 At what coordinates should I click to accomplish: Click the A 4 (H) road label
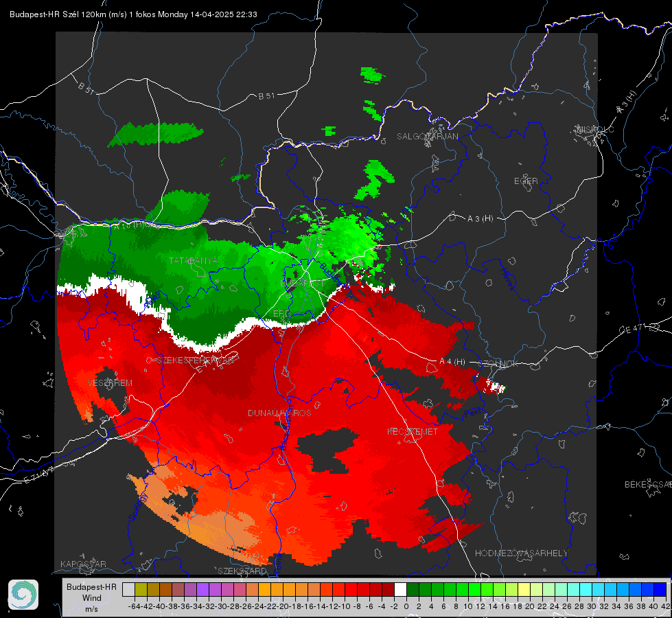(452, 362)
